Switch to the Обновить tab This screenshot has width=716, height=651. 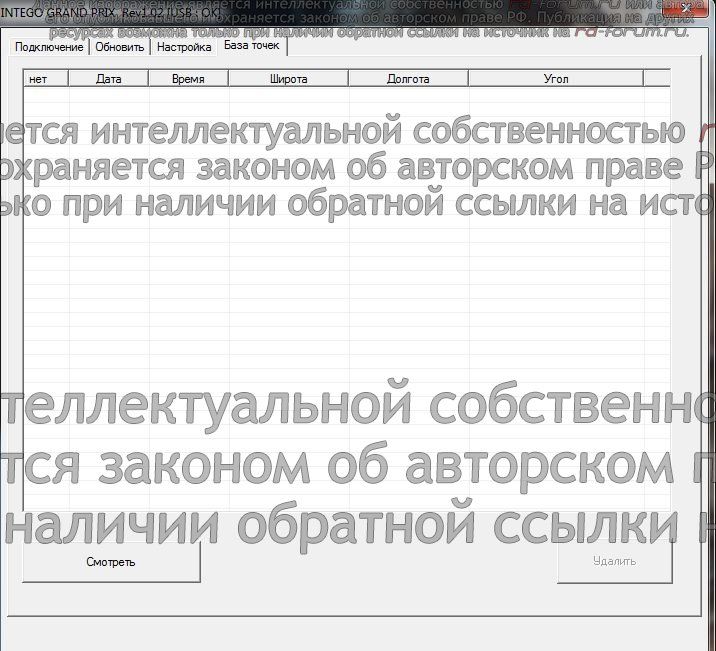point(120,48)
